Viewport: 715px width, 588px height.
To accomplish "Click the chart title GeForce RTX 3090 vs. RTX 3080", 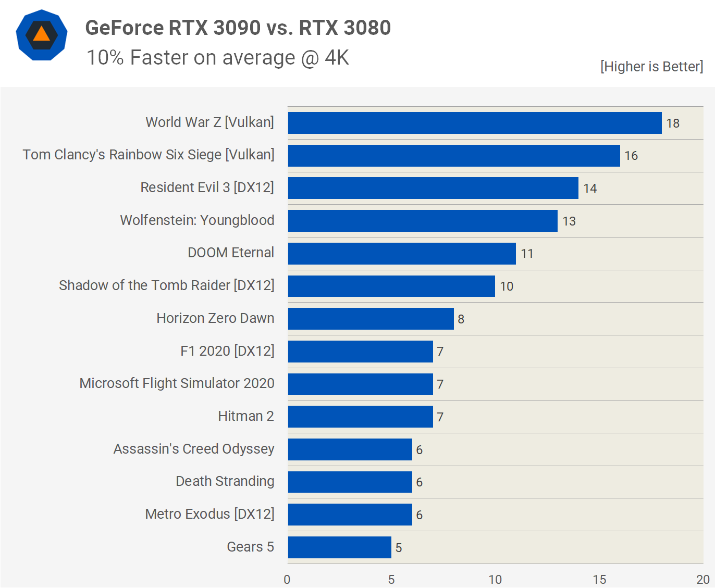I will [238, 28].
